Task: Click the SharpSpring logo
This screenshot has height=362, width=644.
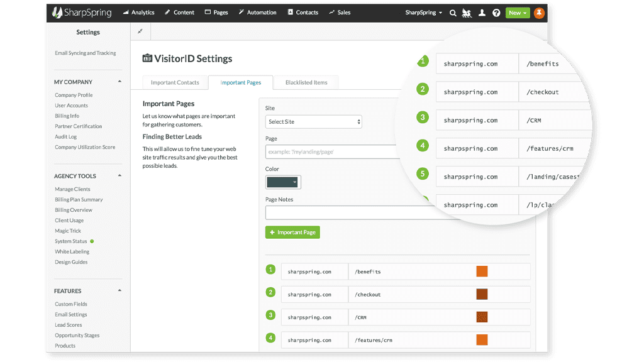Action: point(82,13)
